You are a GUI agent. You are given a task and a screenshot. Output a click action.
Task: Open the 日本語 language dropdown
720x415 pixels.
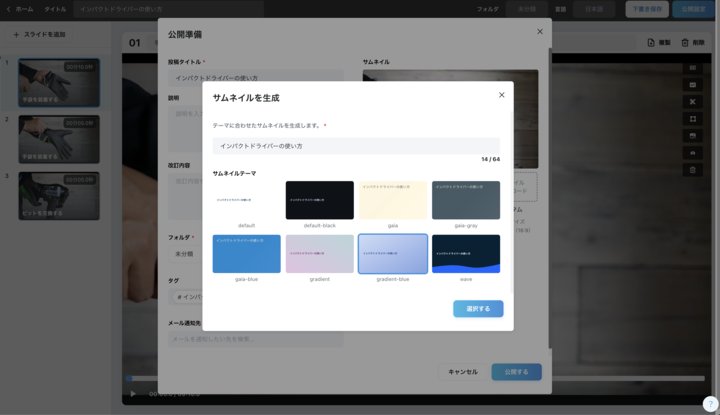(594, 9)
